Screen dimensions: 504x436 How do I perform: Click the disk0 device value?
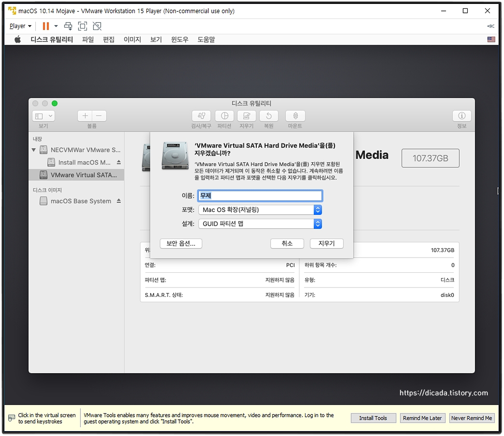[447, 295]
